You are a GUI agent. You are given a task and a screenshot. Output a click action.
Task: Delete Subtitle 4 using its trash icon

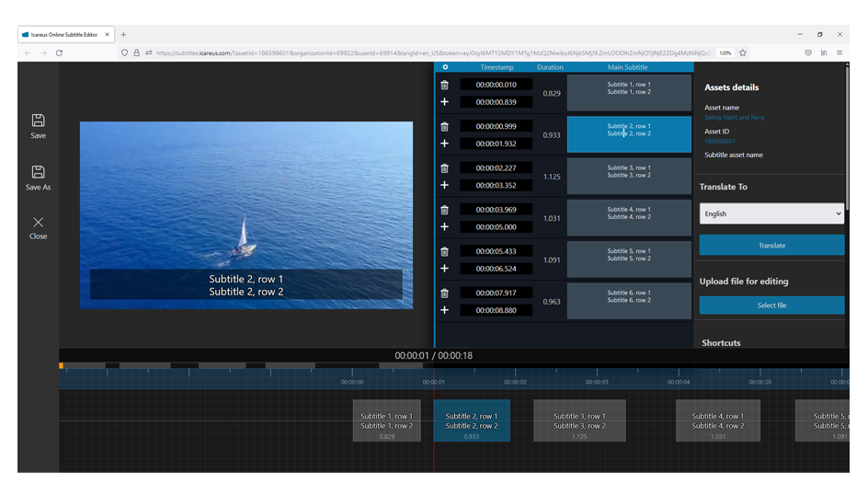(445, 210)
